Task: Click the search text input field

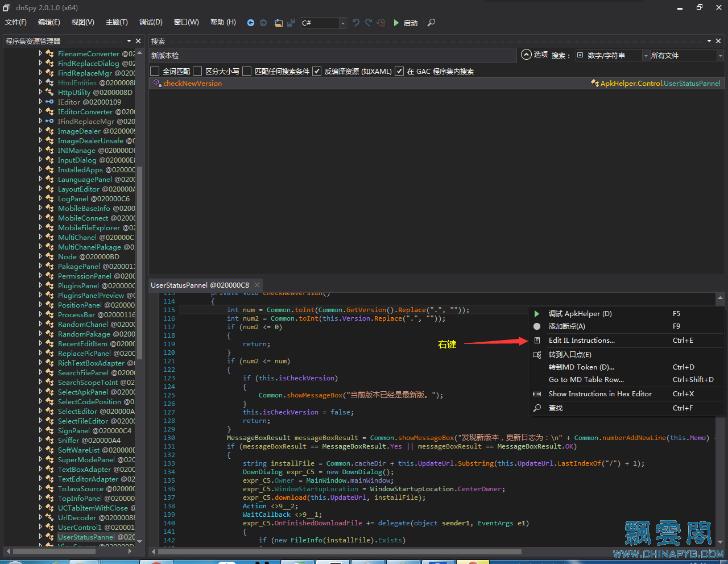Action: (333, 55)
